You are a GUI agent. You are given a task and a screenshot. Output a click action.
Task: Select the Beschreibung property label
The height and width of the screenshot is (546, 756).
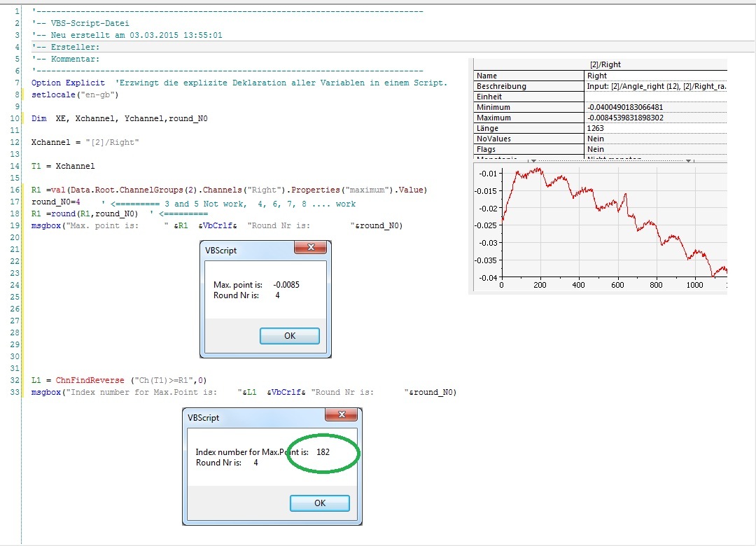click(529, 86)
